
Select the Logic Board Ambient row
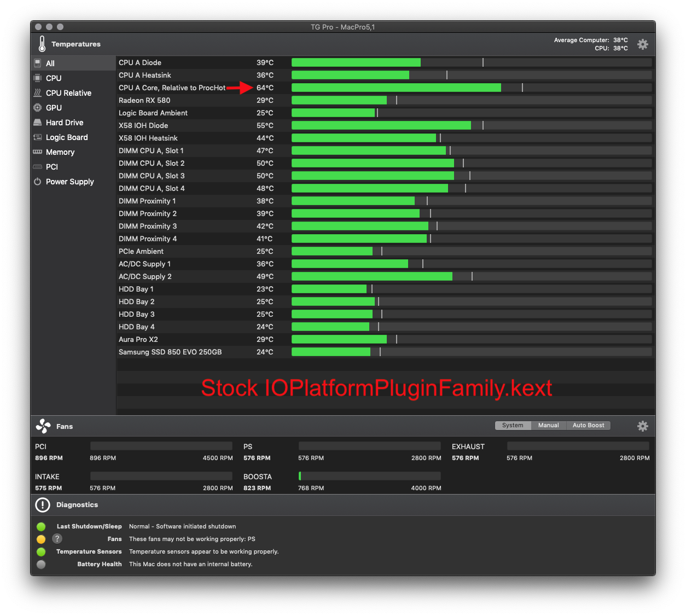point(385,113)
